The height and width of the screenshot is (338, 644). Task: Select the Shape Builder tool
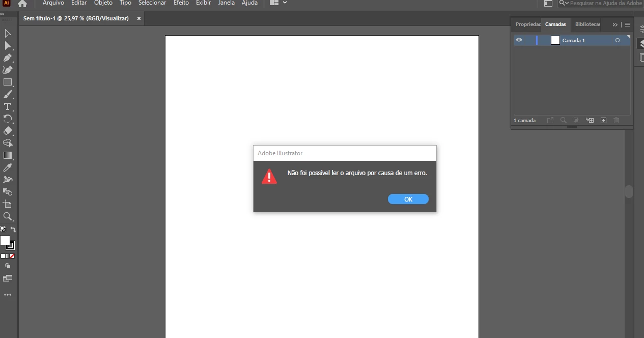tap(8, 143)
